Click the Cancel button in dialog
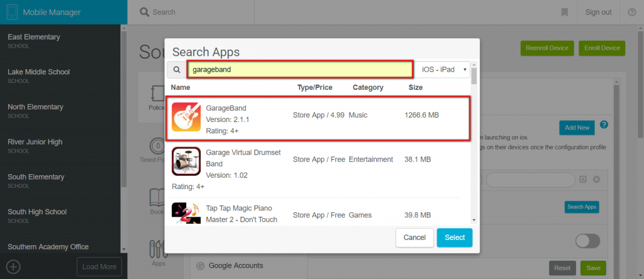 click(414, 238)
